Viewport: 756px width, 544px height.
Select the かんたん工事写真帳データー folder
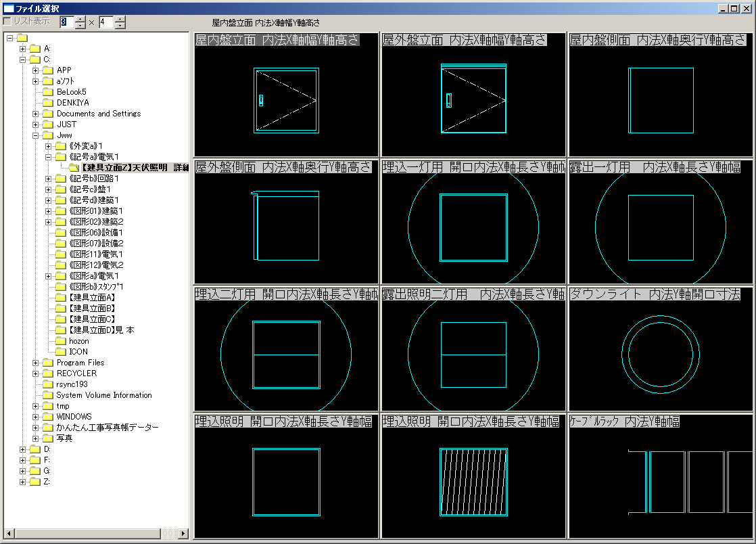(107, 428)
